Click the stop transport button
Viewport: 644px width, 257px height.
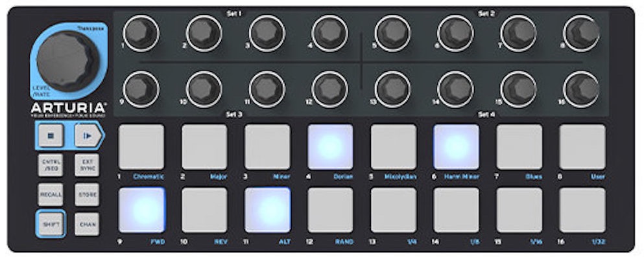(x=51, y=136)
